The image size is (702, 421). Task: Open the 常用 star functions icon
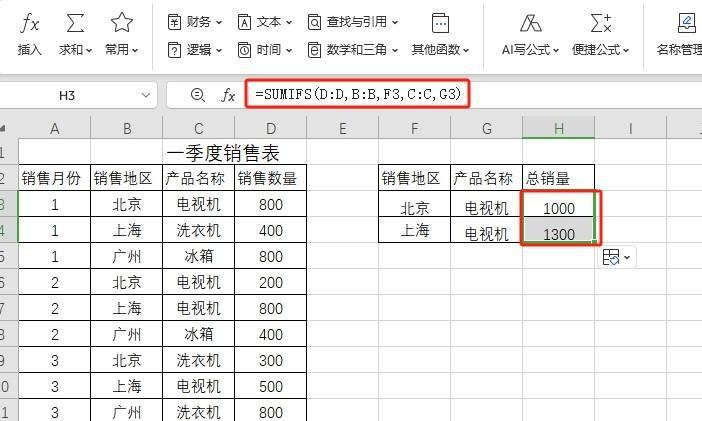point(122,22)
